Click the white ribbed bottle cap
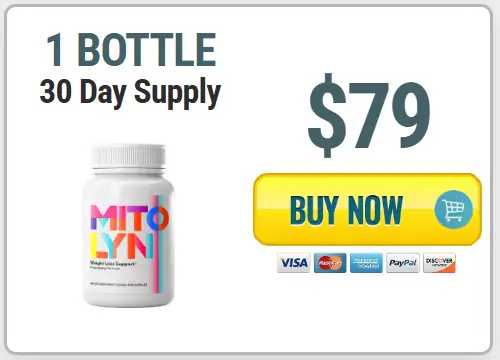The image size is (500, 360). (128, 156)
